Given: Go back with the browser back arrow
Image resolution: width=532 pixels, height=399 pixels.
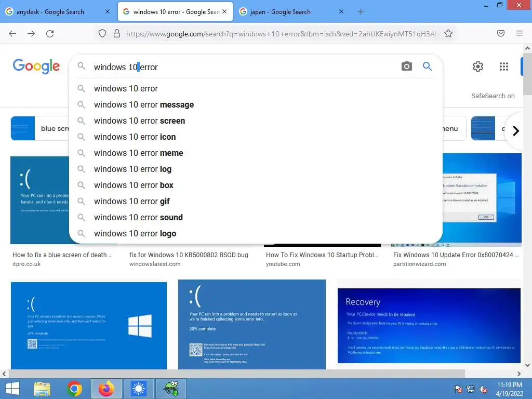Looking at the screenshot, I should 12,34.
